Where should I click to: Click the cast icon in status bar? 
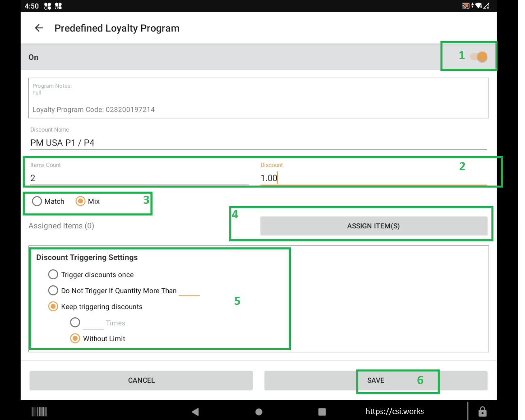[x=466, y=6]
